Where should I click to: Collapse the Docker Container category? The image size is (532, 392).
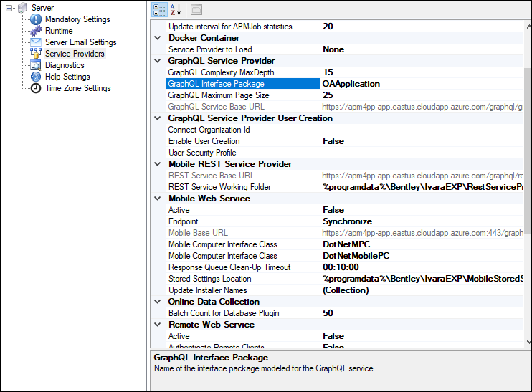[x=158, y=38]
